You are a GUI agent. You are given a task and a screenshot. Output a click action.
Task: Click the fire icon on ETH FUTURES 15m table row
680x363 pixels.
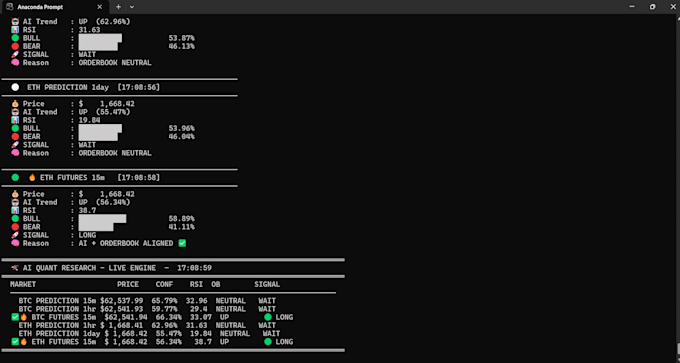23,342
